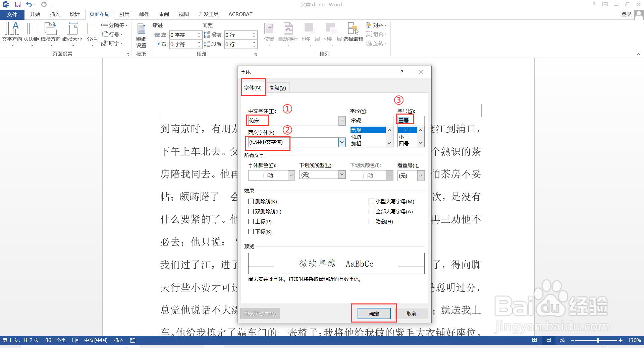This screenshot has height=348, width=644.
Task: Click the Wrap Text (自动换行) icon
Action: point(288,34)
